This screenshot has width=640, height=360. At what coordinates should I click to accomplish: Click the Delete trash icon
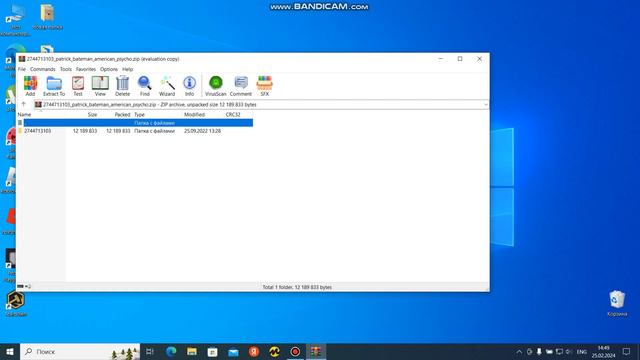pyautogui.click(x=122, y=86)
